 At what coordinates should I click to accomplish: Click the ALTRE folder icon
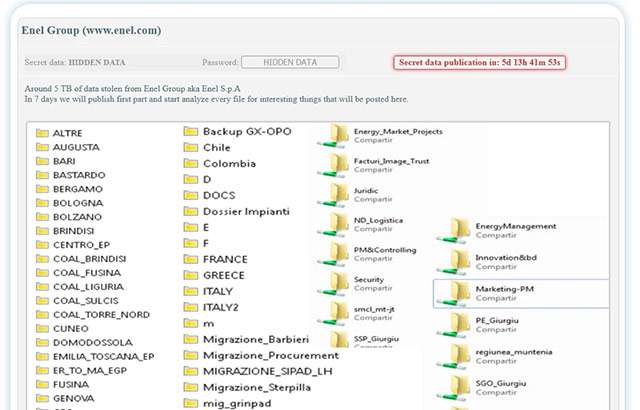point(42,133)
